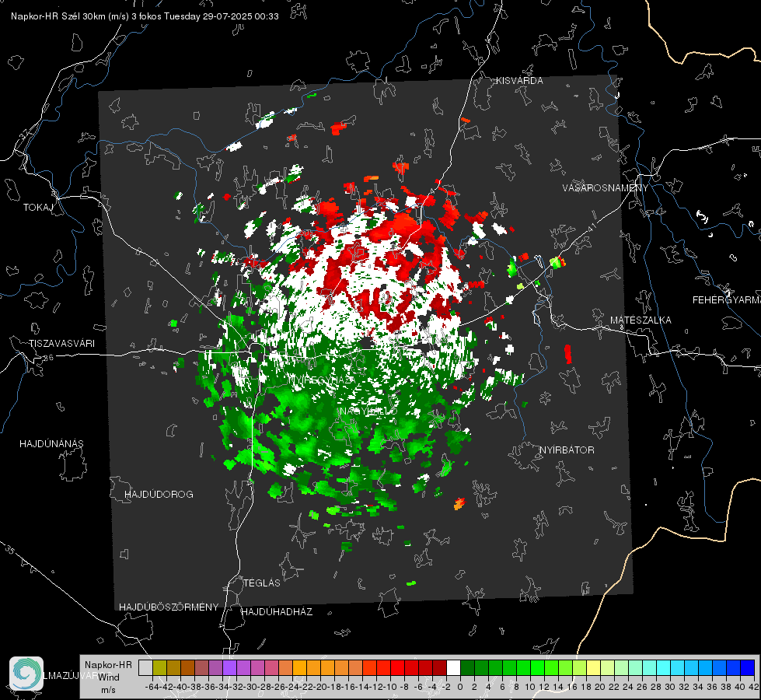Click the radar title text at top
The image size is (761, 700).
[x=145, y=16]
